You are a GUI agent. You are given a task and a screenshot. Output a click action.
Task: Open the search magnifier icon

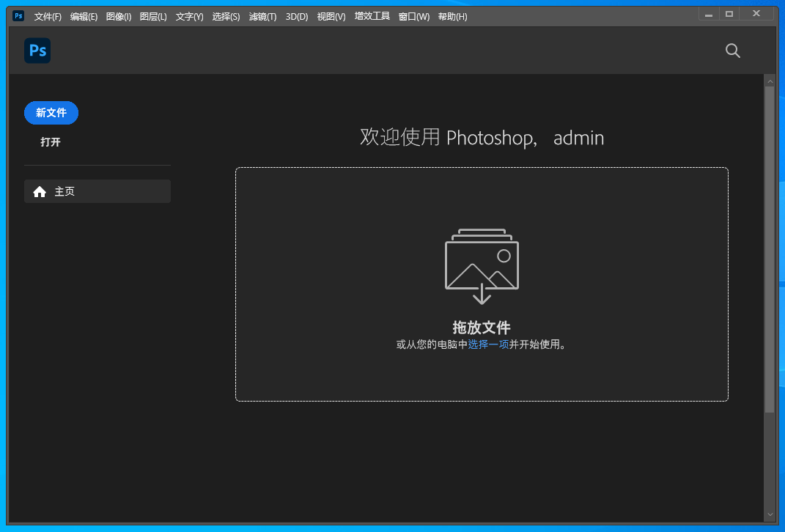[732, 51]
